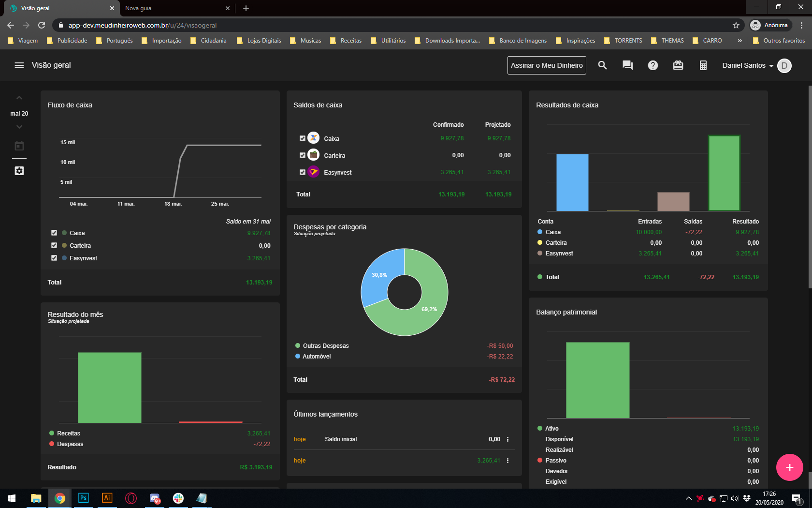Click the search magnifier icon
Viewport: 812px width, 508px height.
tap(602, 65)
